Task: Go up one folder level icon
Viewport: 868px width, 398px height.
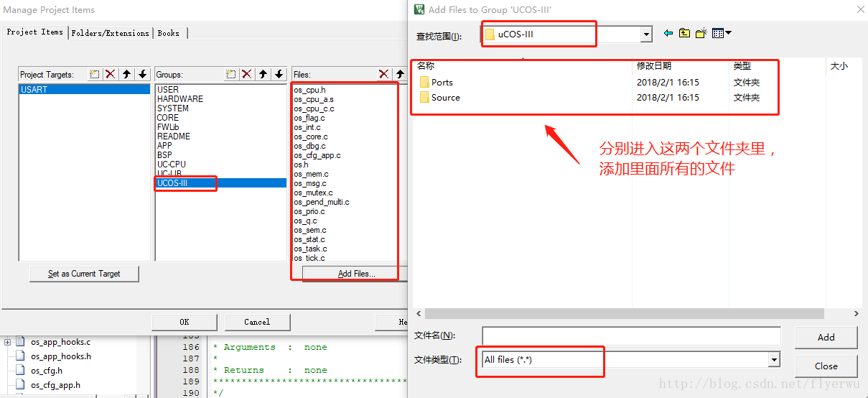Action: [x=684, y=33]
